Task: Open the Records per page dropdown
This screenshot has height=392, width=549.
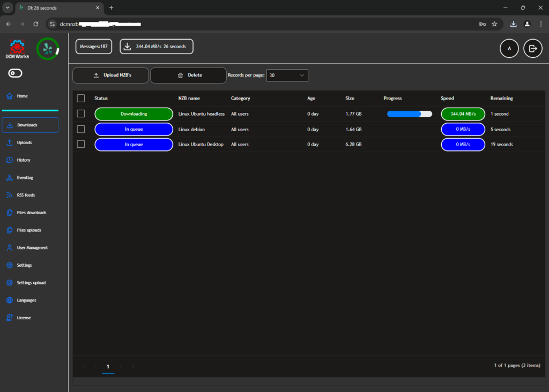Action: point(287,76)
